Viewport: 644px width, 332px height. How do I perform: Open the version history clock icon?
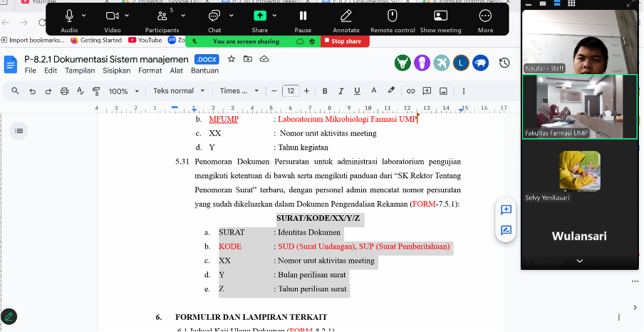tap(504, 63)
